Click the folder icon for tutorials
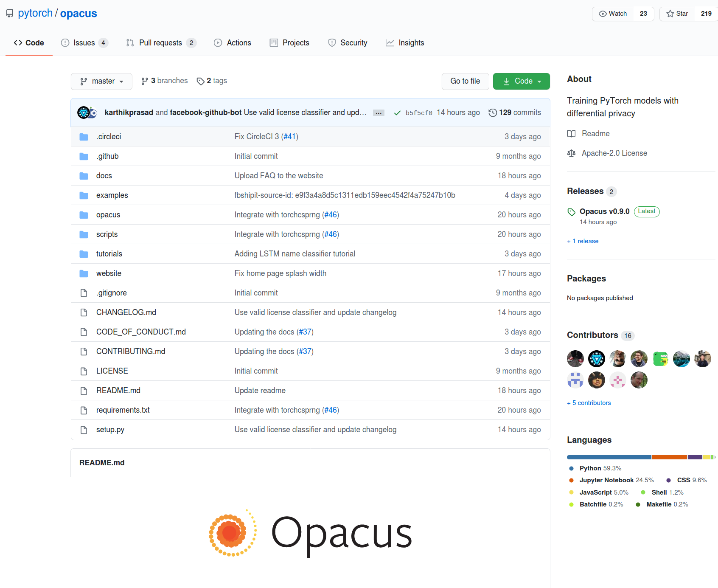The image size is (718, 588). (x=84, y=254)
